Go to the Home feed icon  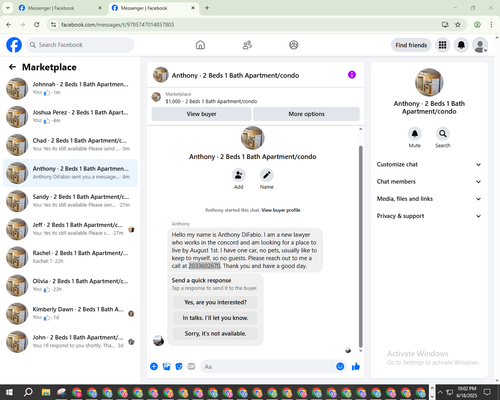200,45
